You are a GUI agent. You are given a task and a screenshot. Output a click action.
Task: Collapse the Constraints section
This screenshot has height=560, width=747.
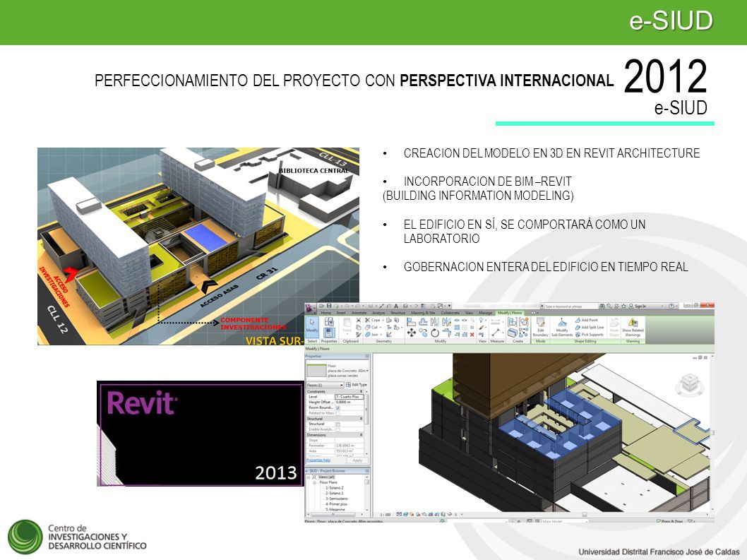pos(361,391)
